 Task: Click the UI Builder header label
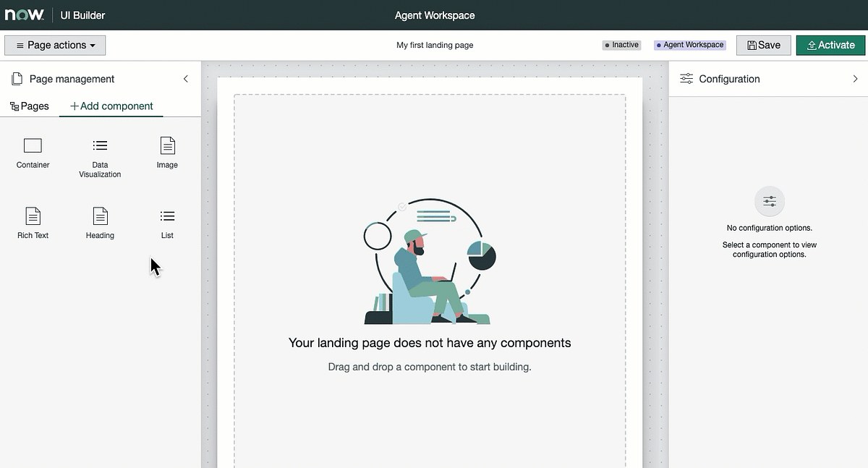[x=82, y=14]
